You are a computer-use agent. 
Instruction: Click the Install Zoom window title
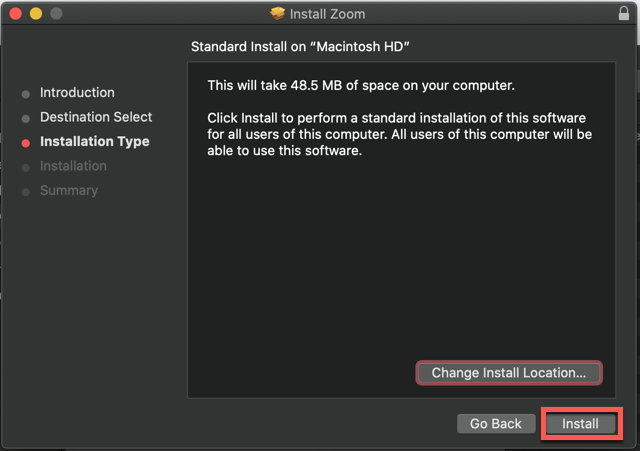(x=327, y=14)
